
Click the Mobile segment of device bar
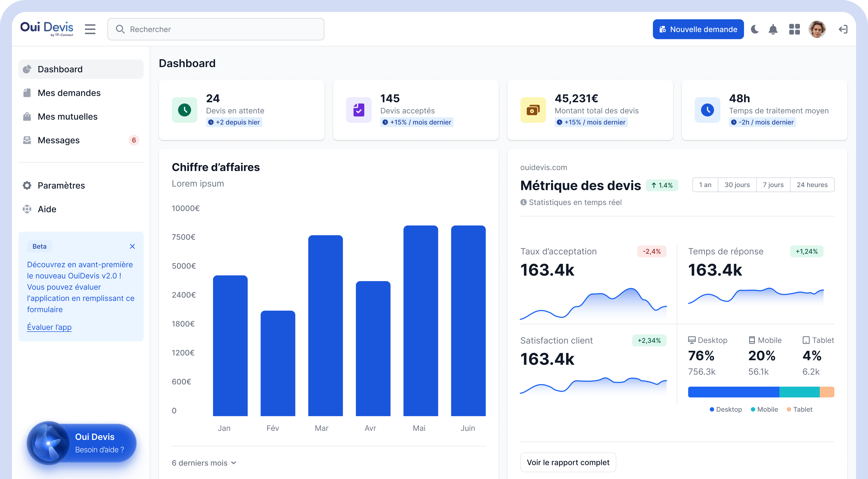(x=799, y=392)
